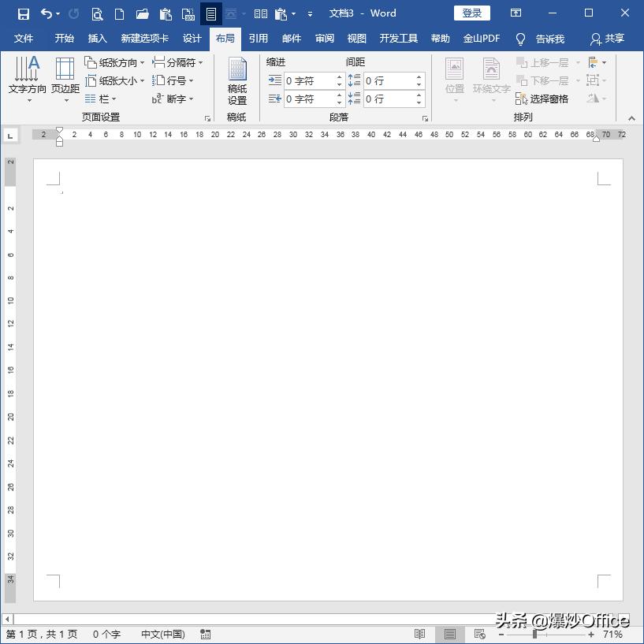Open Group objects dropdown icon

point(597,80)
